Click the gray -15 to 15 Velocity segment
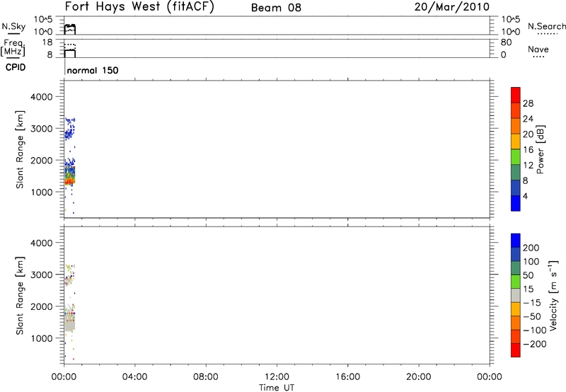This screenshot has height=392, width=566. [x=516, y=295]
